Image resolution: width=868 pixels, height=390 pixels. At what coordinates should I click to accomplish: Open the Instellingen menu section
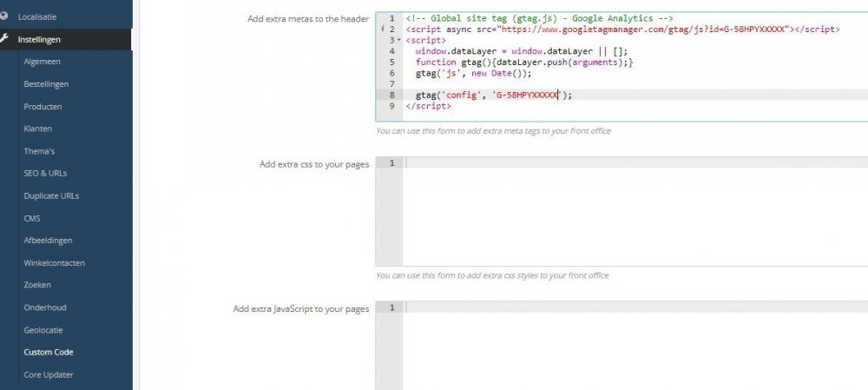click(x=42, y=39)
